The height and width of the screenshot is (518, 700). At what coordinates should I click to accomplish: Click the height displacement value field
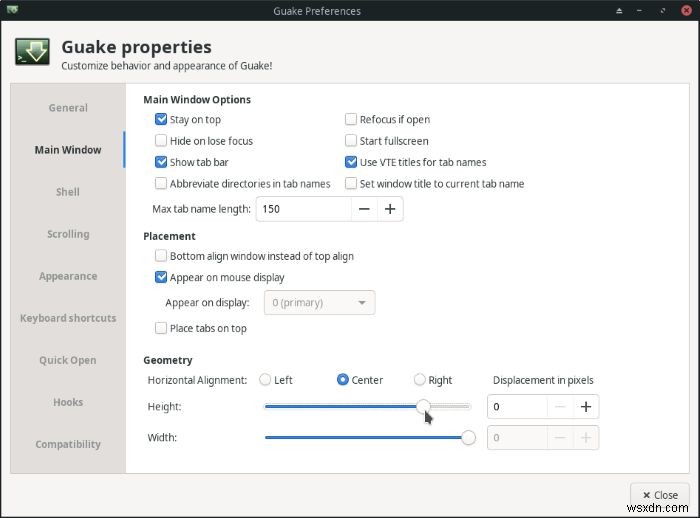click(x=517, y=407)
